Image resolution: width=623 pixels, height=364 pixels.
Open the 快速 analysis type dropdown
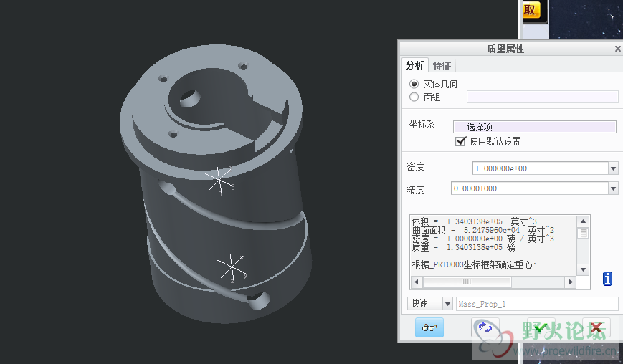447,304
